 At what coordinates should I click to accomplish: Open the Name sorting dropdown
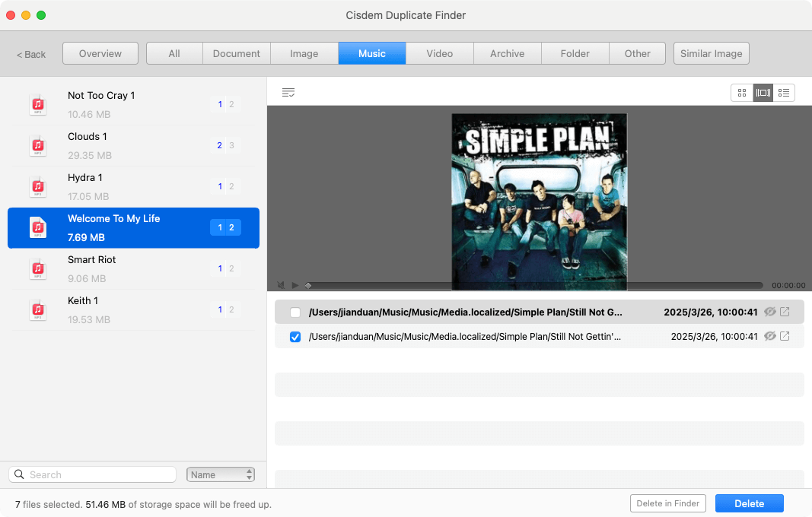(x=220, y=474)
